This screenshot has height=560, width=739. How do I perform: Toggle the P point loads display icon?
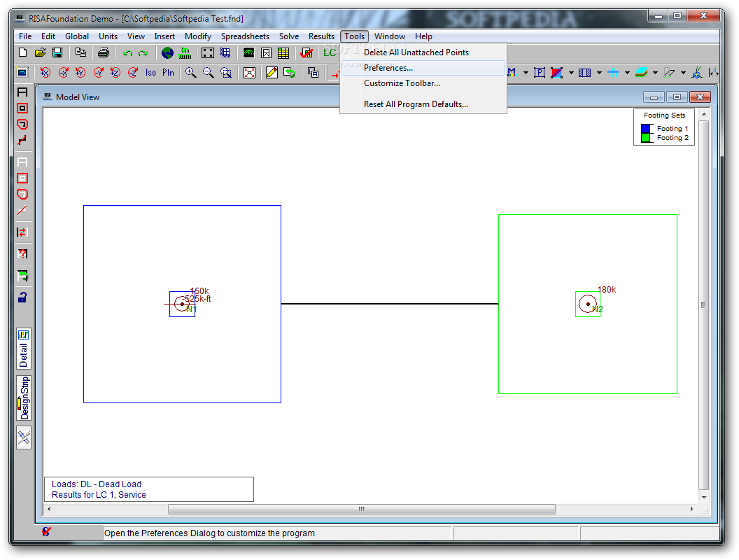coord(540,73)
